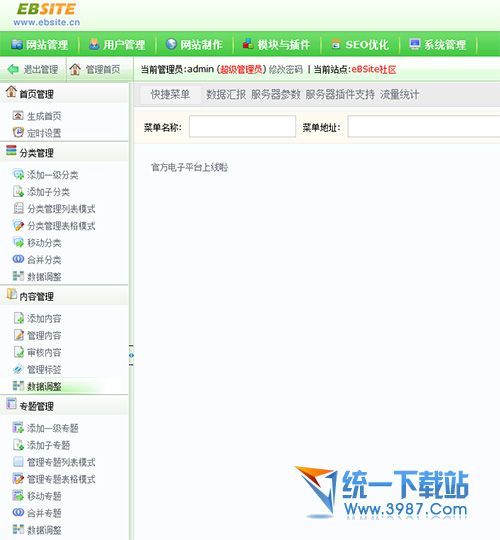Screen dimensions: 500x540
Task: Open the 系统管理 top menu
Action: coord(438,44)
